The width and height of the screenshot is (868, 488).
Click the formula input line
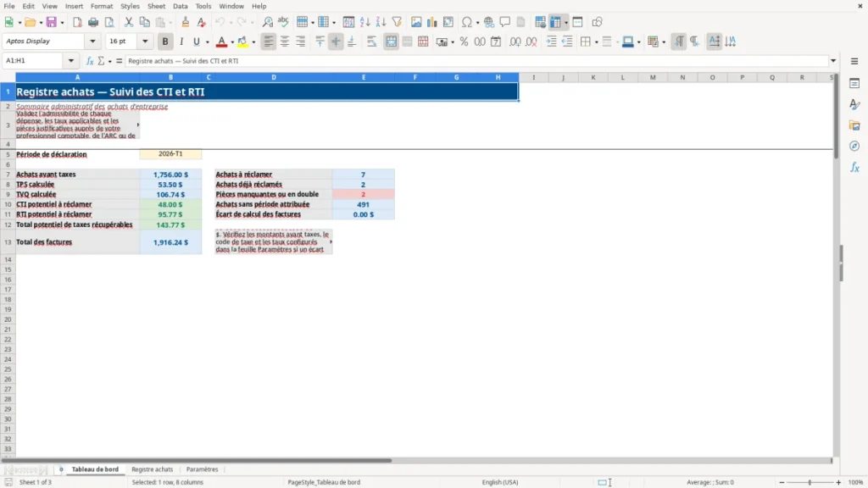coord(476,61)
